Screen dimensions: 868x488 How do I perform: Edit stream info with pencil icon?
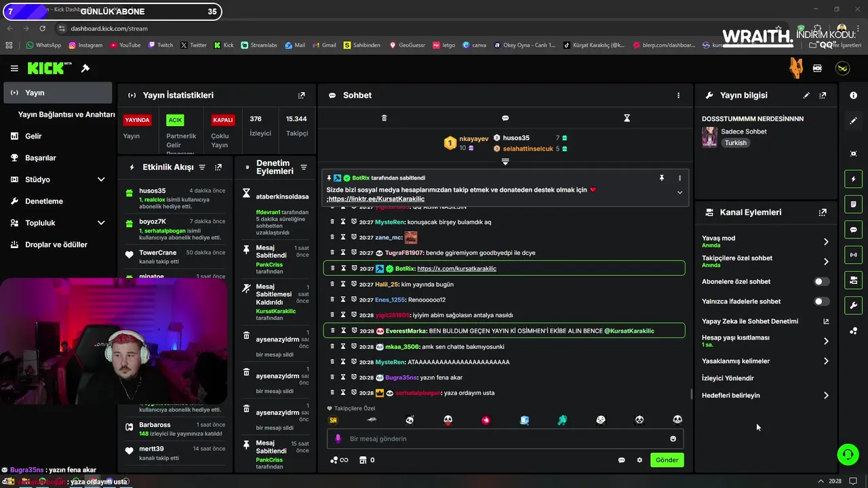806,96
